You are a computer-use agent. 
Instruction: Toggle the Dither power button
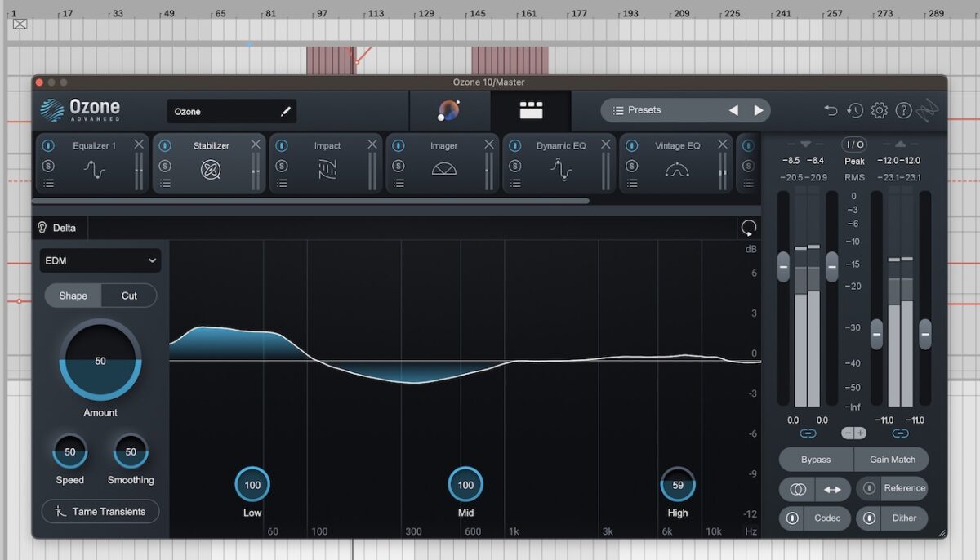[869, 518]
